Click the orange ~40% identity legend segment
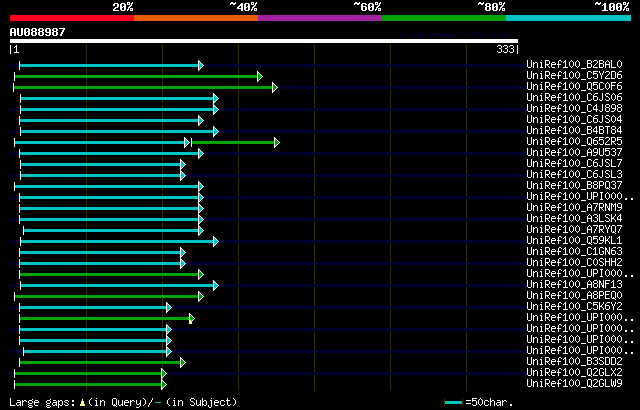The width and height of the screenshot is (640, 410). click(x=196, y=18)
